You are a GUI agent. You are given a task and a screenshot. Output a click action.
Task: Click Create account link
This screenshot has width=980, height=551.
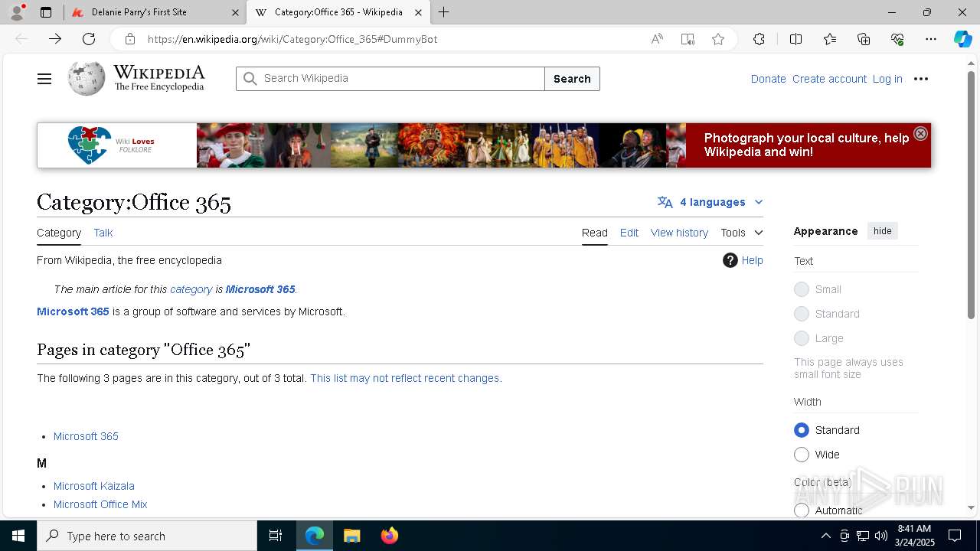coord(829,79)
